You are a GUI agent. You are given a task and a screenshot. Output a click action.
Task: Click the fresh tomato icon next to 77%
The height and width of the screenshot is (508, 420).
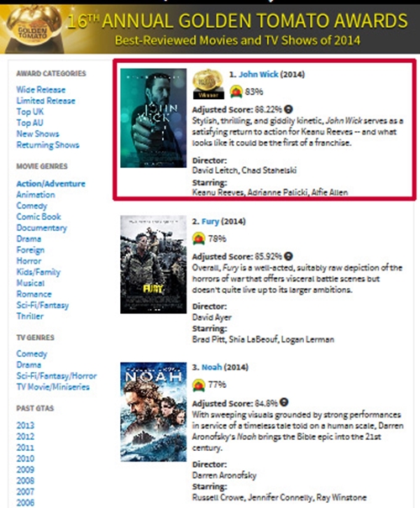[199, 385]
